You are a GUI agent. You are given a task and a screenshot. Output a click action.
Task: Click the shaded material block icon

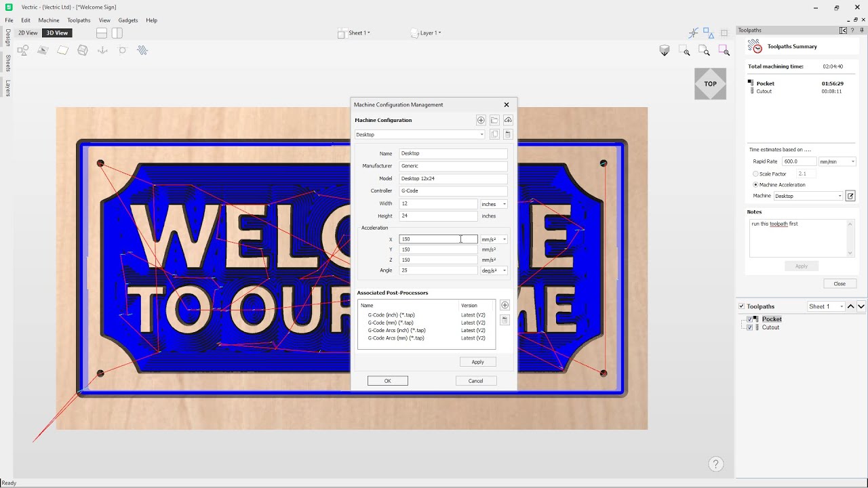click(665, 51)
